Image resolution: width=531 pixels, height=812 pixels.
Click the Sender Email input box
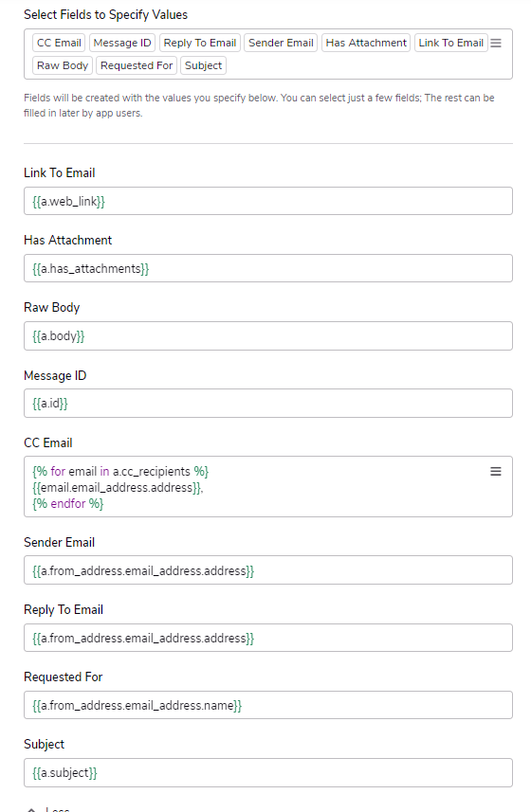pyautogui.click(x=268, y=570)
